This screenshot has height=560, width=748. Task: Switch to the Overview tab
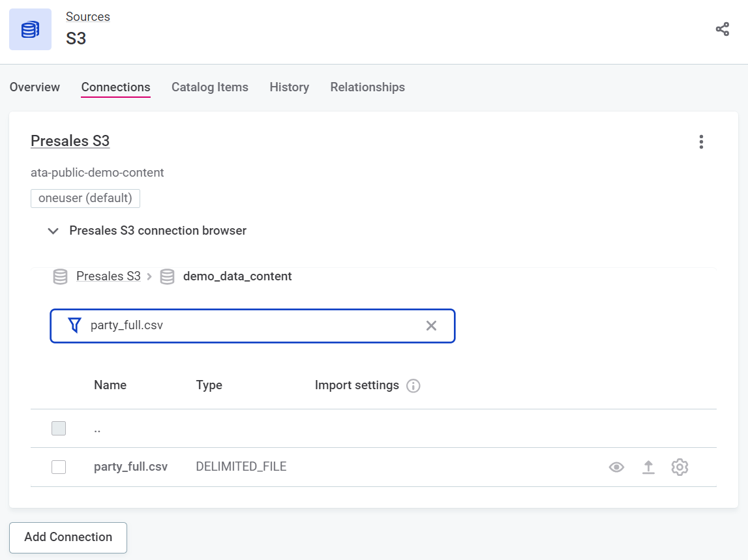pos(35,87)
